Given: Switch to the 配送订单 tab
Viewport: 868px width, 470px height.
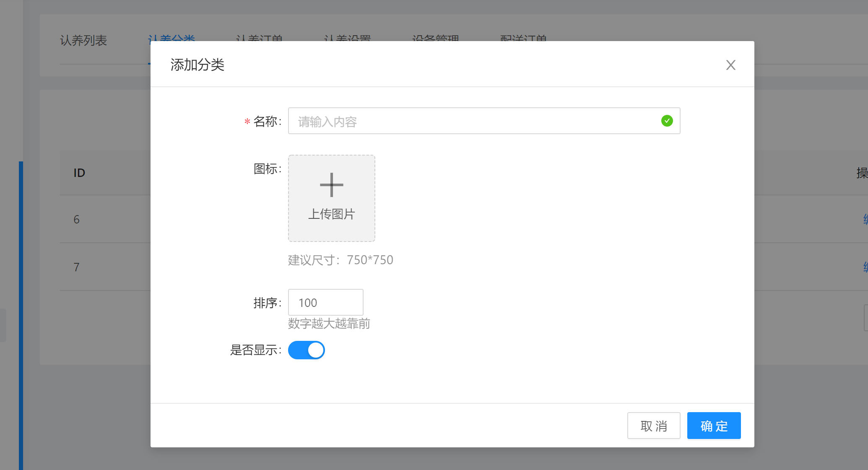Looking at the screenshot, I should point(523,38).
